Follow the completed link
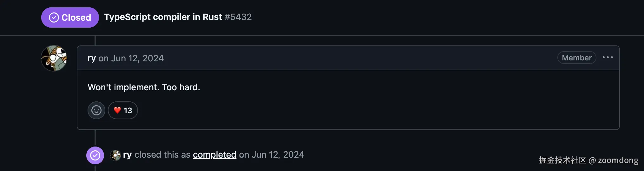 (x=214, y=155)
